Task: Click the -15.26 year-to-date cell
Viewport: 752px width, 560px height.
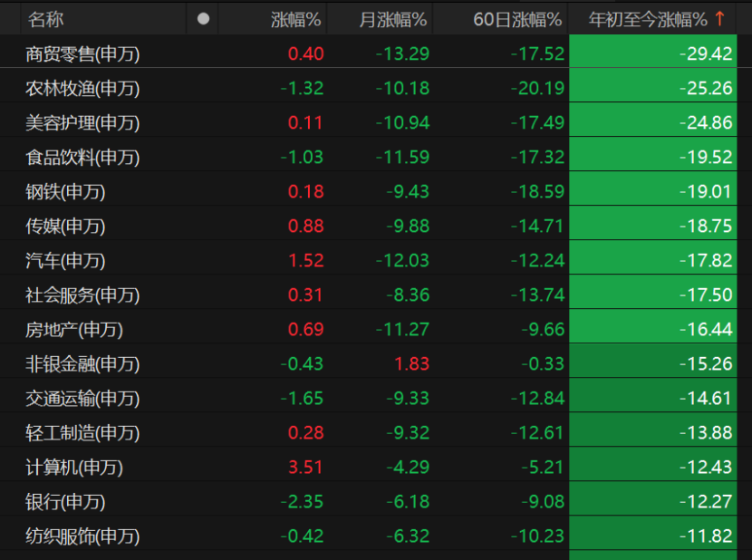Action: pyautogui.click(x=652, y=362)
